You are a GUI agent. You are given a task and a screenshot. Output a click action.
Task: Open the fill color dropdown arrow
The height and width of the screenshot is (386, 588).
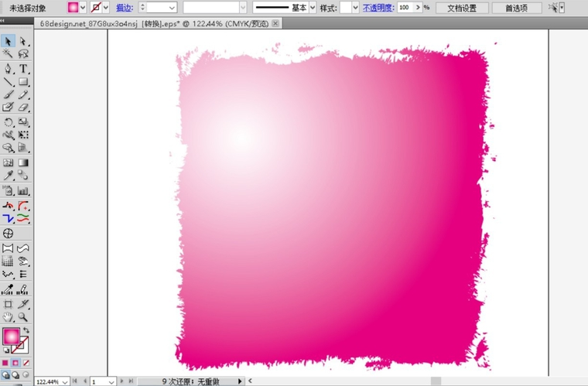click(83, 8)
